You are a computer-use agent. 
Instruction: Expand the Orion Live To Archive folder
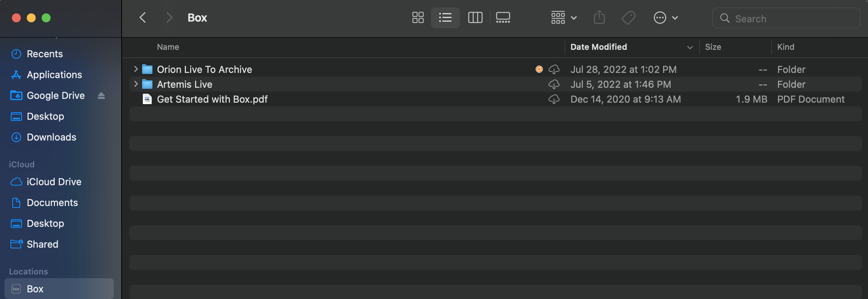tap(136, 69)
